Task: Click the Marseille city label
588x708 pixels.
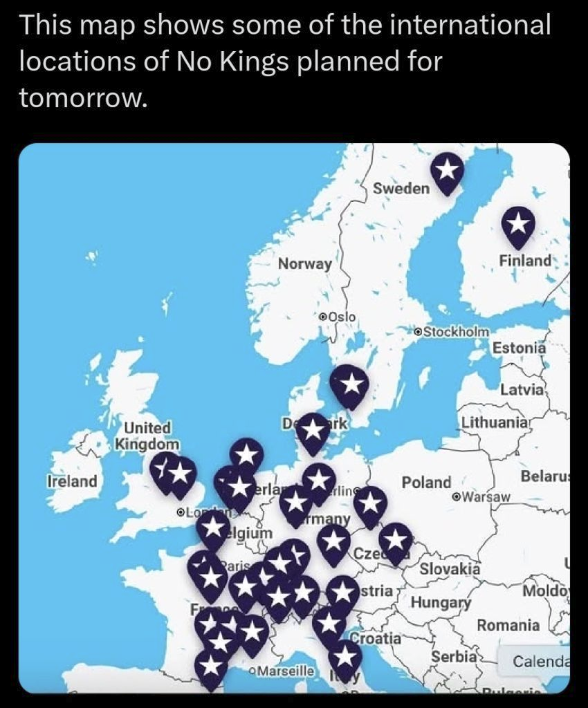Action: coord(282,671)
